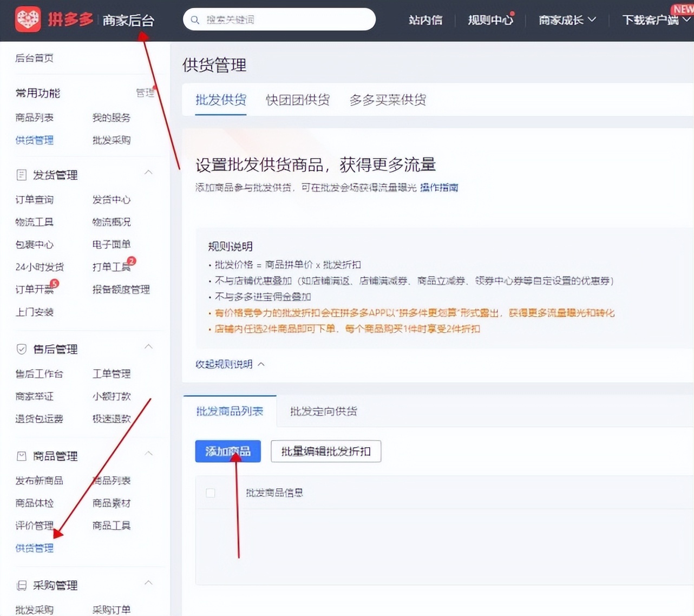Click the 添加商品 button
The width and height of the screenshot is (694, 616).
[x=227, y=451]
